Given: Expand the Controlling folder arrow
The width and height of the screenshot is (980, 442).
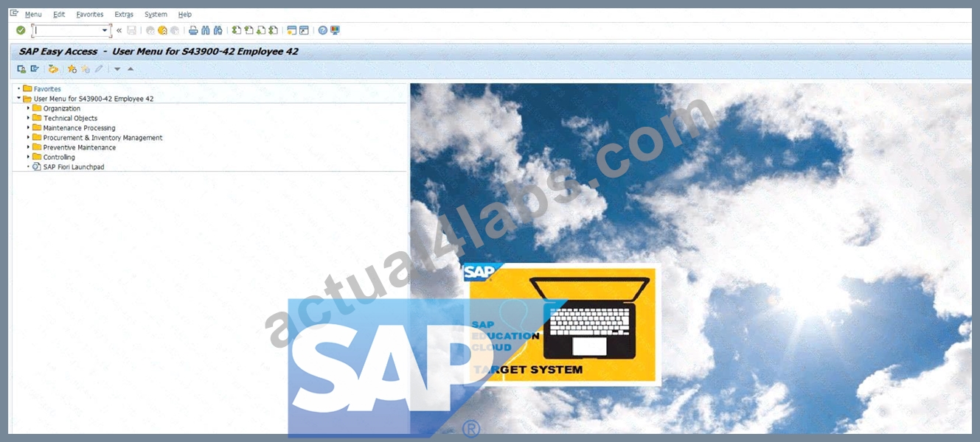Looking at the screenshot, I should click(x=29, y=157).
